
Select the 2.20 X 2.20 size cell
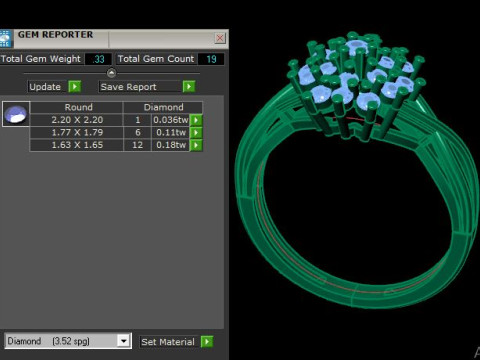coord(77,120)
